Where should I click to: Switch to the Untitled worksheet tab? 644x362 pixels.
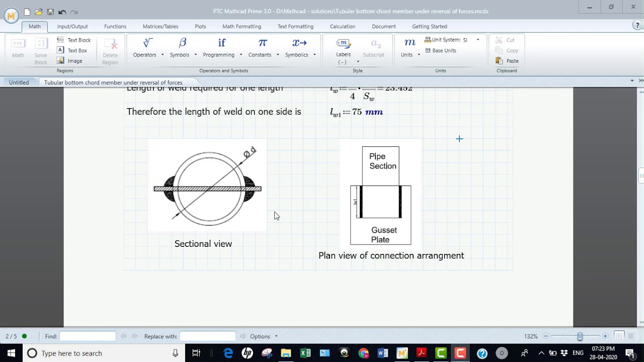19,82
